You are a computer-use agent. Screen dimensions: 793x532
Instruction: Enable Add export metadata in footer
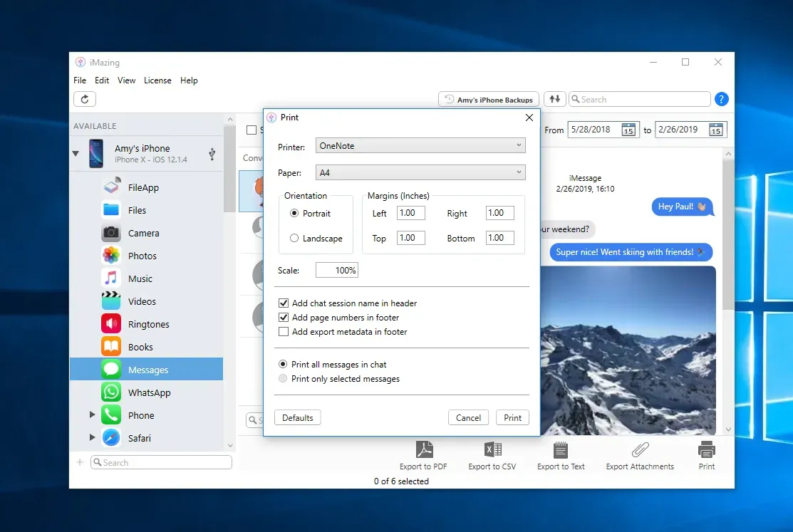point(284,332)
